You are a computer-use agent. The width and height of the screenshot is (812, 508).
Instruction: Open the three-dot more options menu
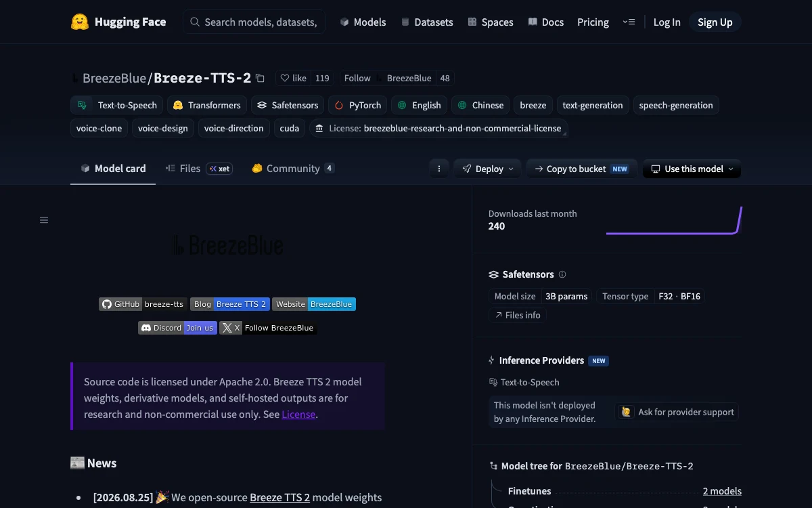tap(439, 169)
